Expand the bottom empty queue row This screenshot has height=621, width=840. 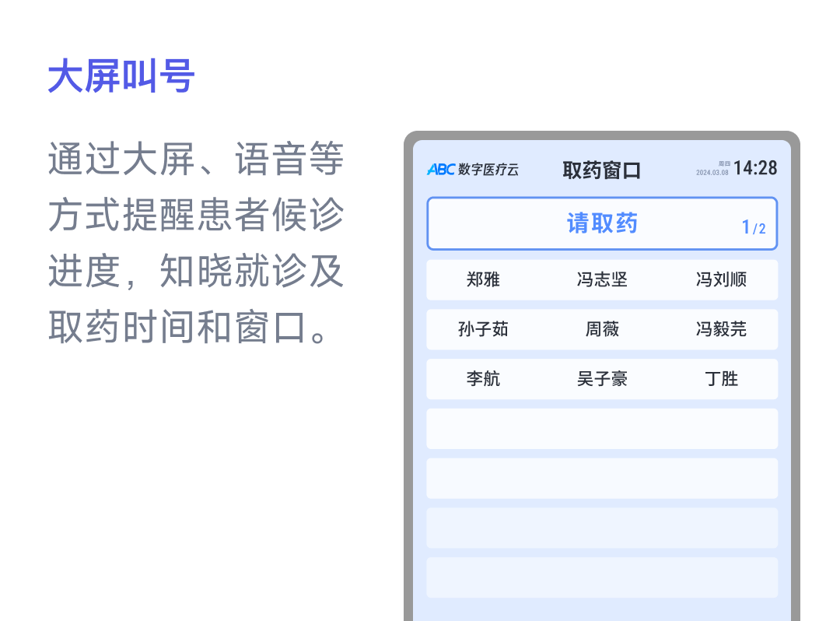click(x=603, y=577)
